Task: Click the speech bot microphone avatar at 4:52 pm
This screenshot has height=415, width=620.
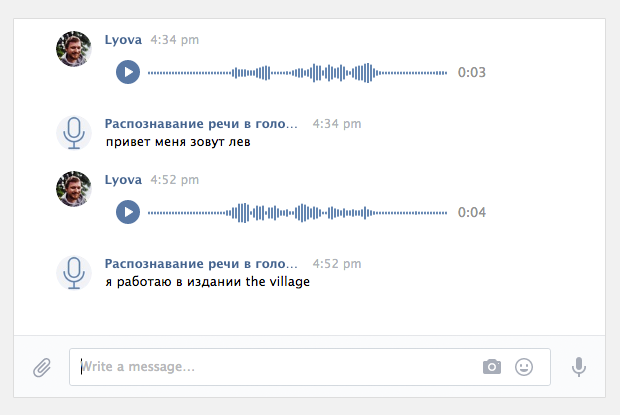Action: click(74, 273)
